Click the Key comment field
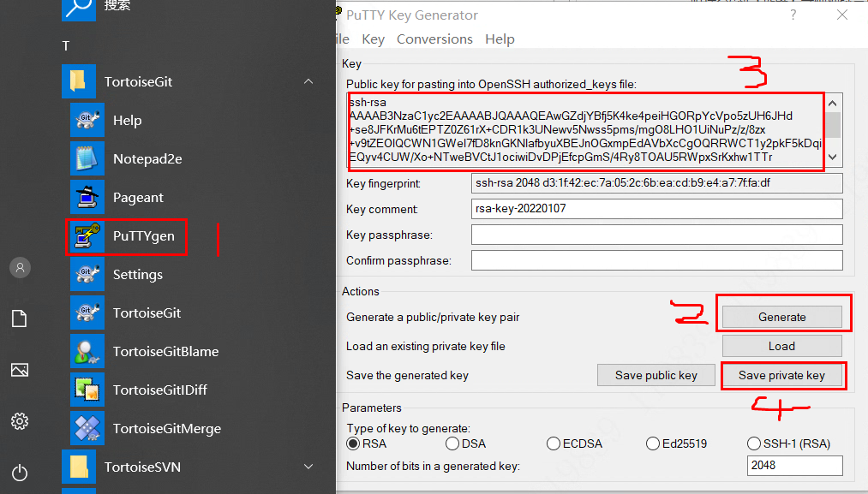The image size is (868, 494). coord(656,209)
